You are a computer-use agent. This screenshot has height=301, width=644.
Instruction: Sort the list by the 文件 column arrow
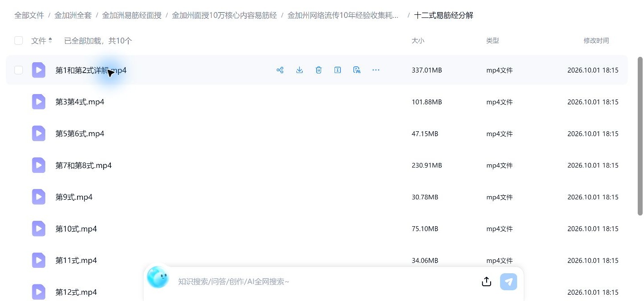coord(50,40)
